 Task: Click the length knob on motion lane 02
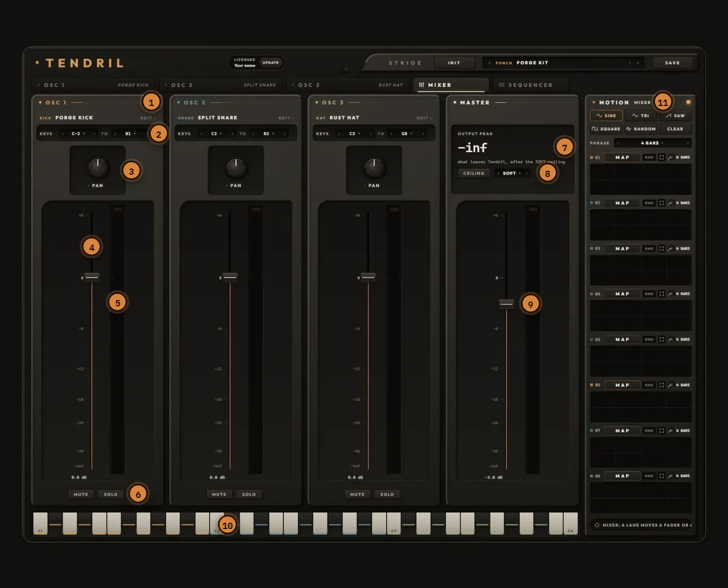(x=671, y=203)
